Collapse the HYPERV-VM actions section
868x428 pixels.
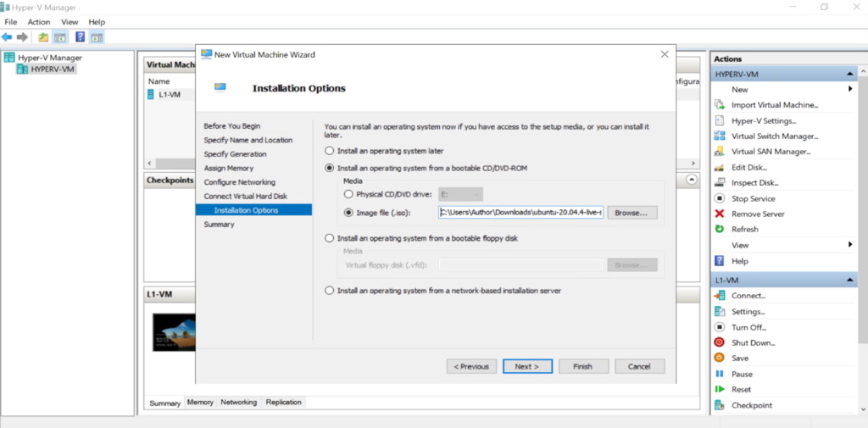coord(849,75)
